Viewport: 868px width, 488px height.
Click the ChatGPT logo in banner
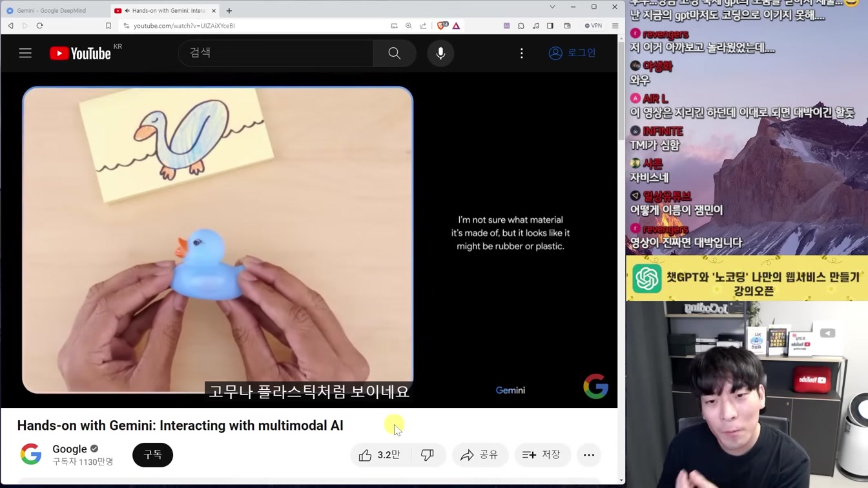(x=646, y=279)
